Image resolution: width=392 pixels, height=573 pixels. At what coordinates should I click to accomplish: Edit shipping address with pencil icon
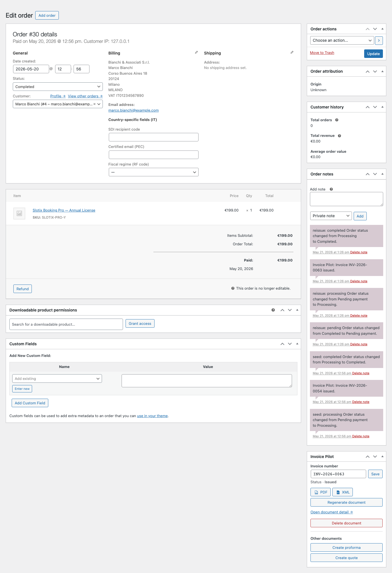coord(292,53)
